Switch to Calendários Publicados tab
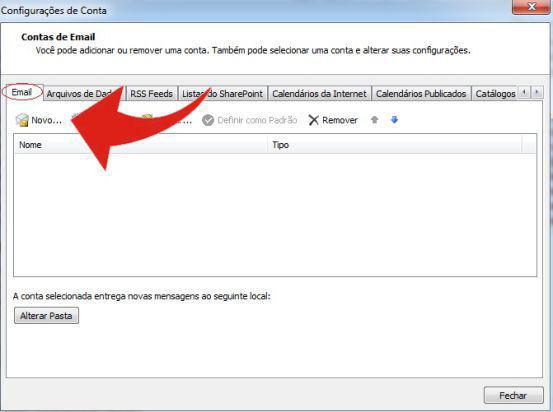Viewport: 553px width, 412px height. pos(421,94)
